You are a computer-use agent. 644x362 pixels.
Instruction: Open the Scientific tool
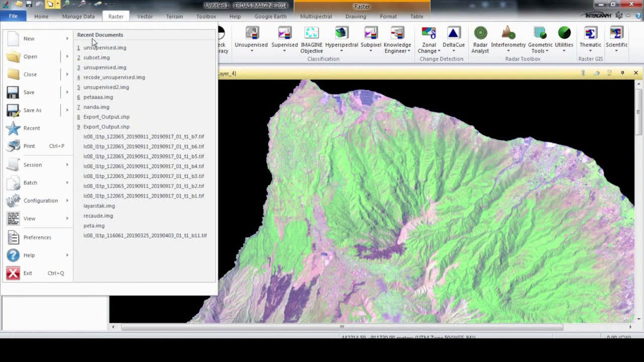(616, 39)
